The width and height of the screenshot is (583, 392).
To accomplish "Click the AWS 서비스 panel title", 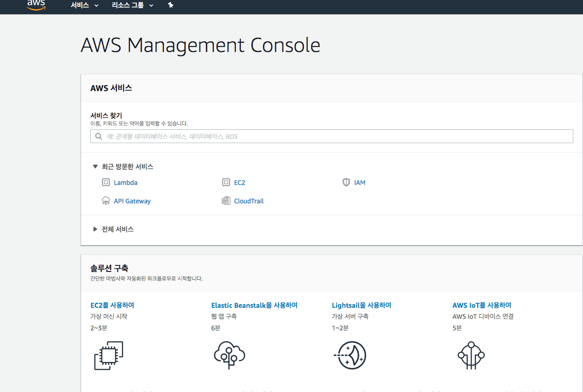I will tap(111, 88).
